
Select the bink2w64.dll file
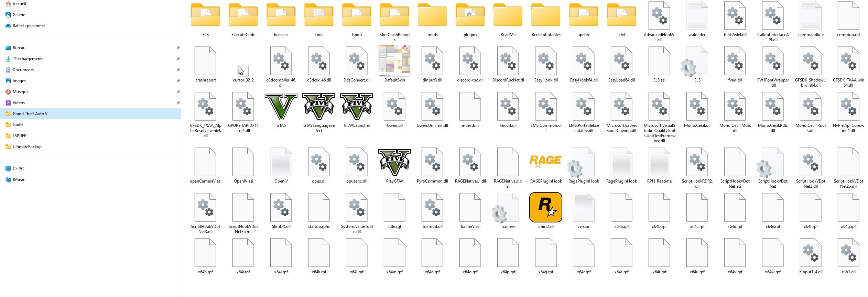coord(735,15)
